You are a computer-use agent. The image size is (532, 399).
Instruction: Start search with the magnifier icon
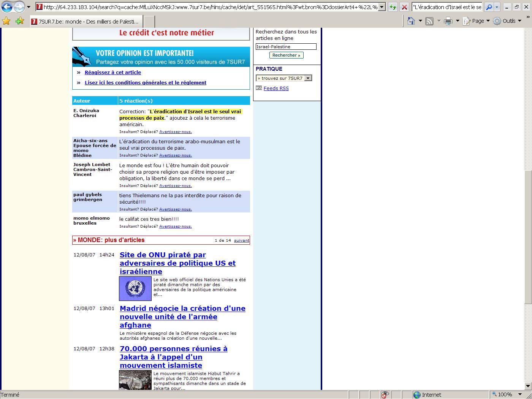point(489,7)
